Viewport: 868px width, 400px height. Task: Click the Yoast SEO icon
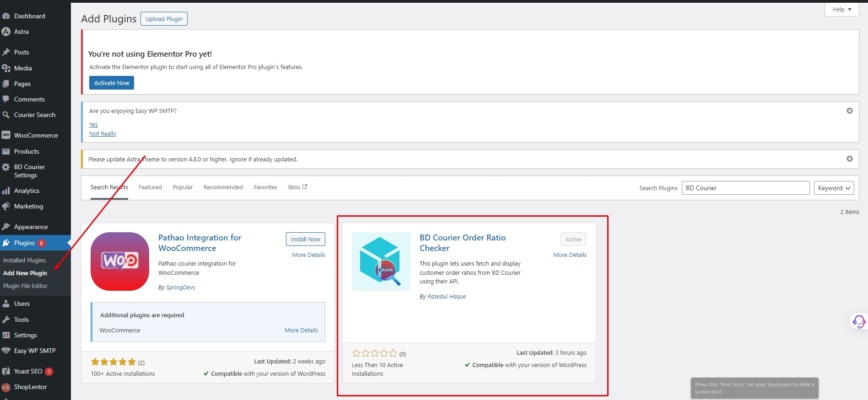click(6, 371)
